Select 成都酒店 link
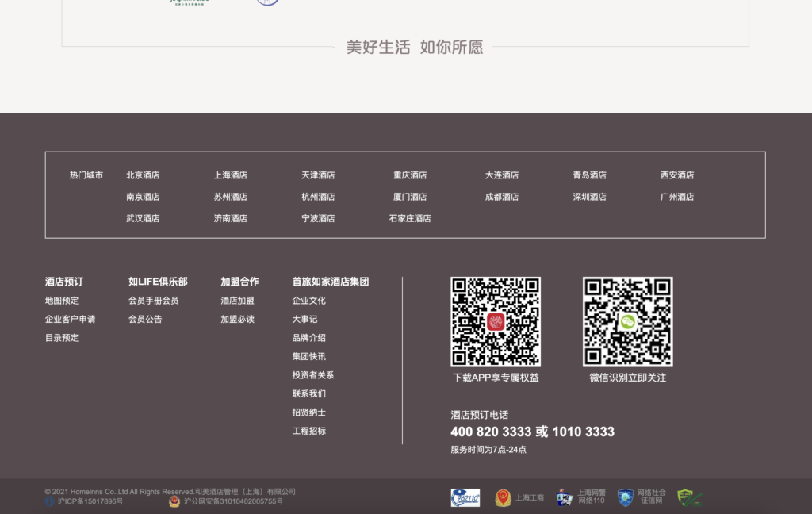812x514 pixels. tap(501, 197)
